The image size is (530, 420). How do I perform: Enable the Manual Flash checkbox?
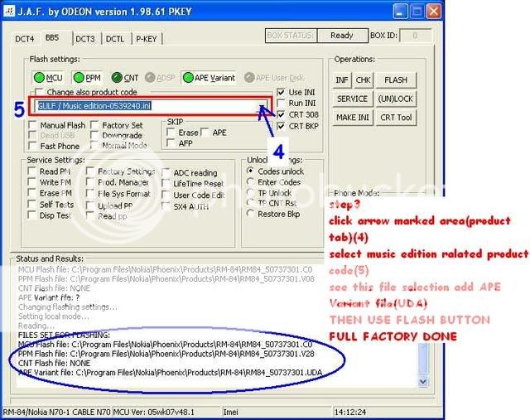(32, 125)
